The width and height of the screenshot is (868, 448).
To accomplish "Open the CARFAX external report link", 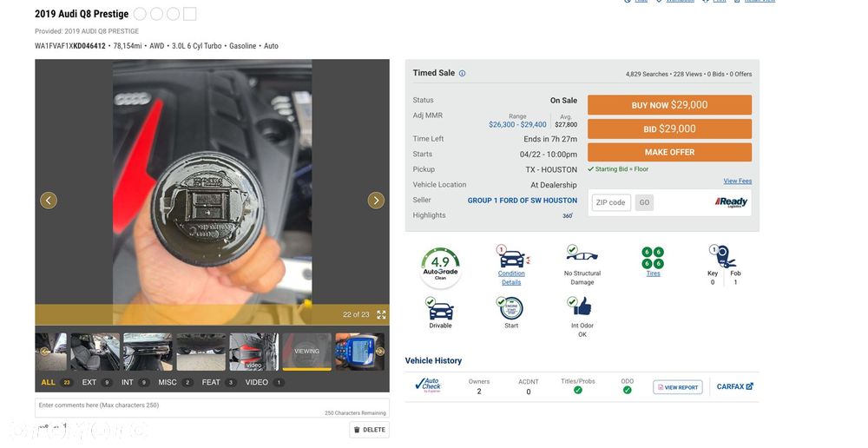I will 734,386.
